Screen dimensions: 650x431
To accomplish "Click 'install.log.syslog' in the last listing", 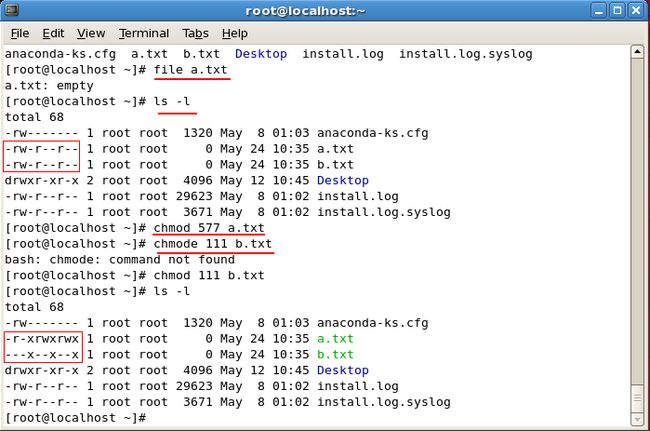I will 383,402.
